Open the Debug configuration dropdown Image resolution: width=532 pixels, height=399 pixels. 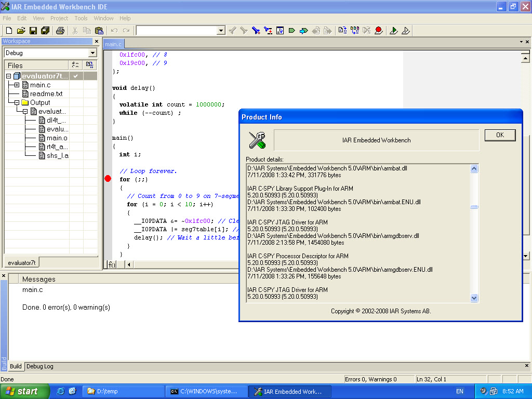pos(92,53)
